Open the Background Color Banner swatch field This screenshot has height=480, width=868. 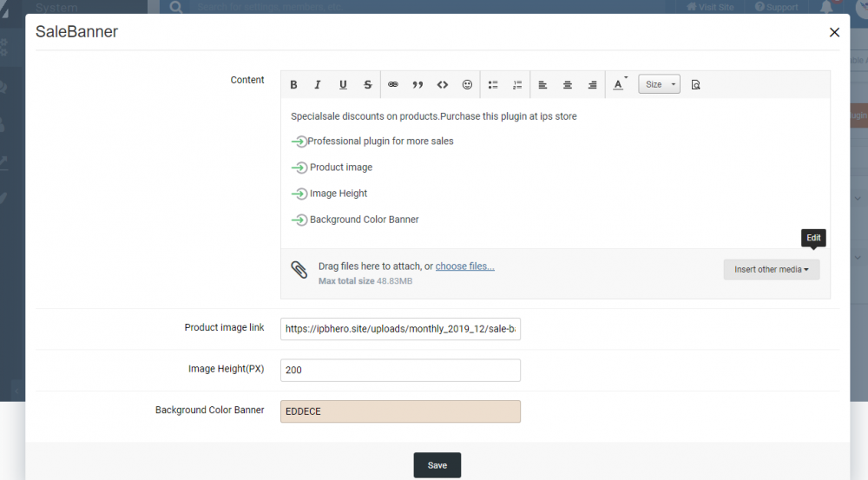pos(400,411)
